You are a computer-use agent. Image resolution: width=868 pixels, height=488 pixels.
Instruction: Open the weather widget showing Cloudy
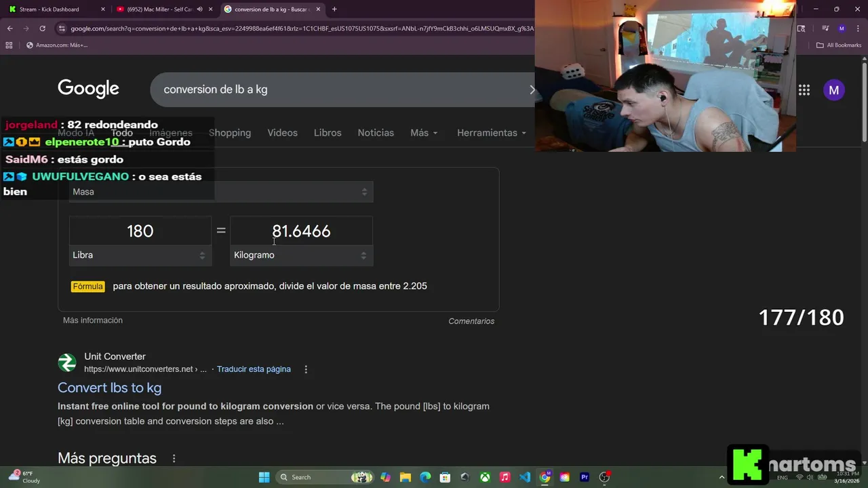pyautogui.click(x=24, y=477)
